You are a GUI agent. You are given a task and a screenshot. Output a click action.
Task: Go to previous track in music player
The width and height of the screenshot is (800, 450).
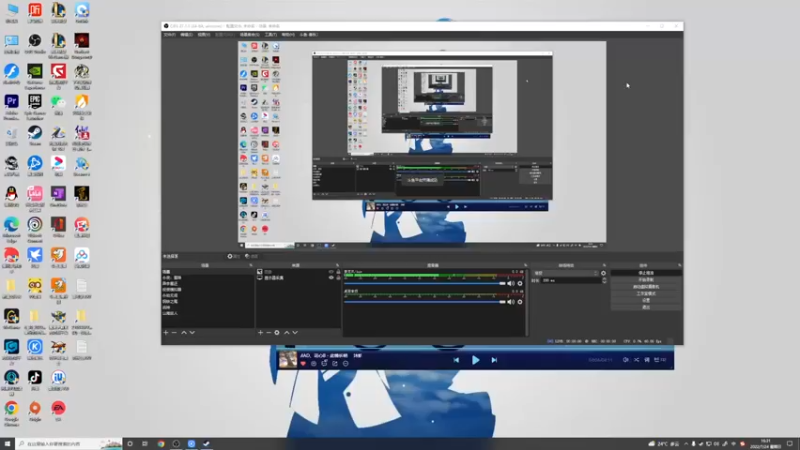[456, 360]
